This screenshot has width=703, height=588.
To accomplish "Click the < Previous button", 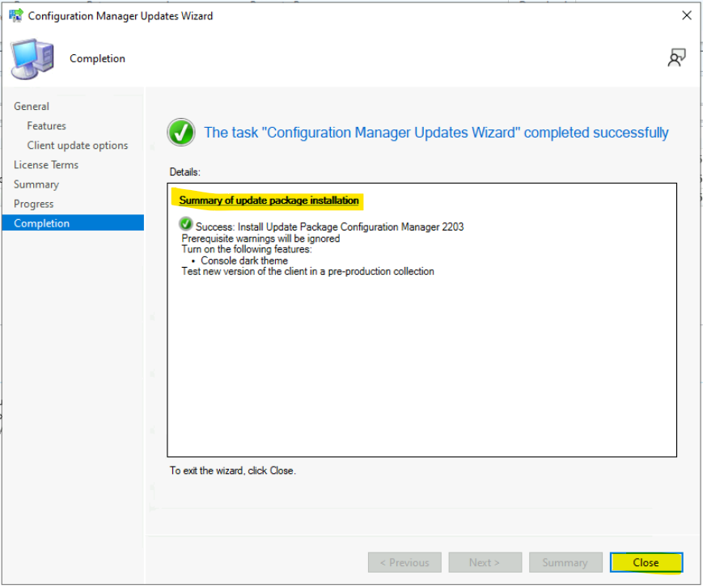I will pyautogui.click(x=404, y=564).
